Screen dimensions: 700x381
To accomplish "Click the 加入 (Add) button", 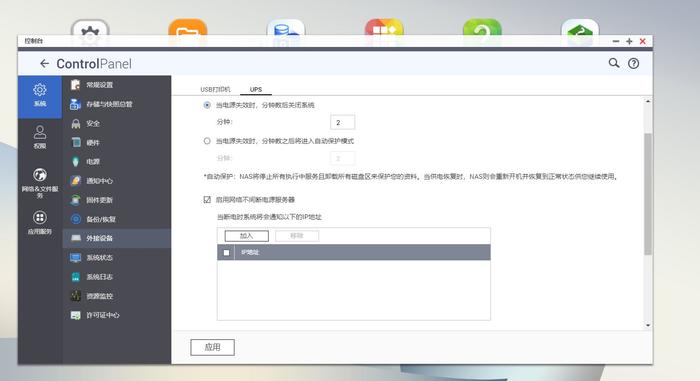I will [246, 236].
